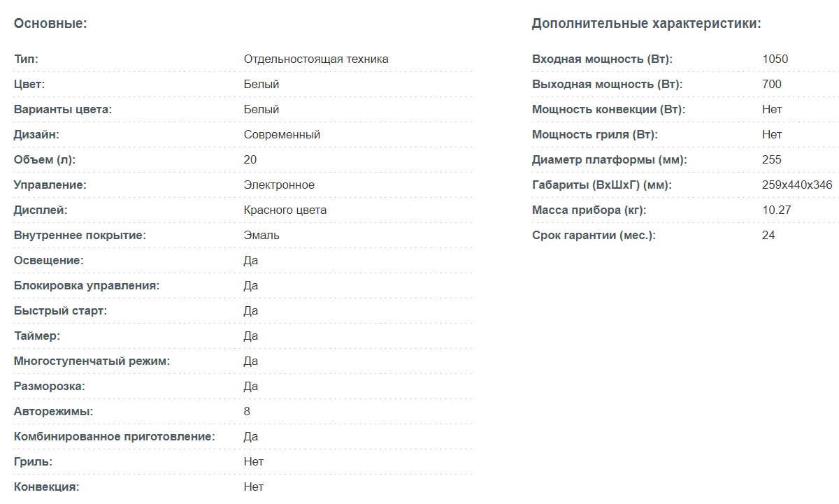Click the "Комбинированное приготовление:" label
Screen dimensions: 839x504
pos(115,436)
